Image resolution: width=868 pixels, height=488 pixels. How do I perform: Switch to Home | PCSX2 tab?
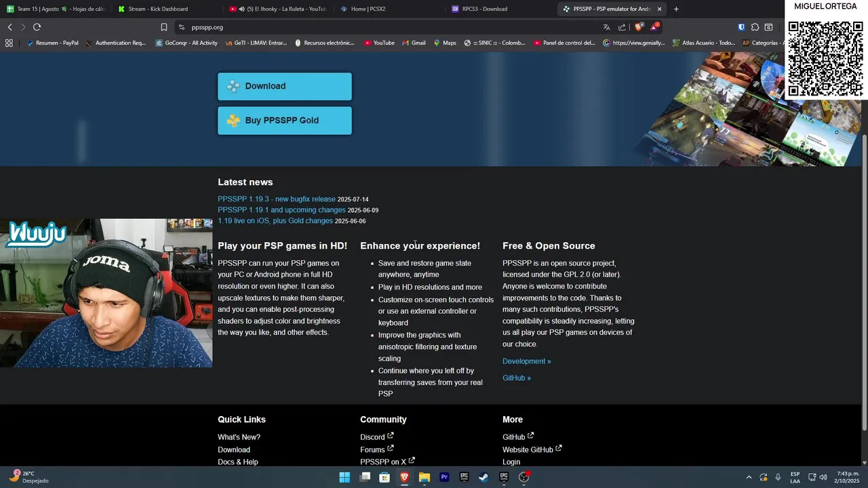pyautogui.click(x=389, y=9)
